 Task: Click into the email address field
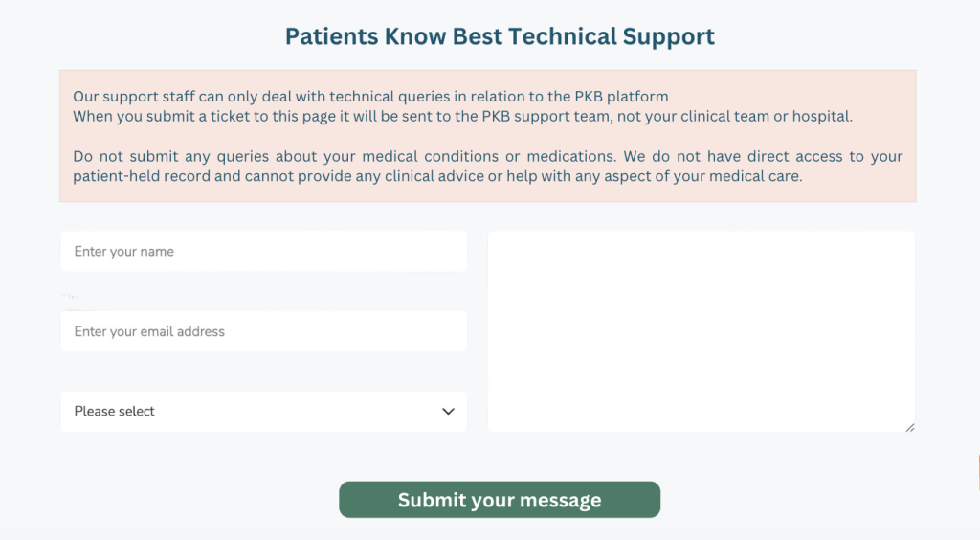coord(263,332)
